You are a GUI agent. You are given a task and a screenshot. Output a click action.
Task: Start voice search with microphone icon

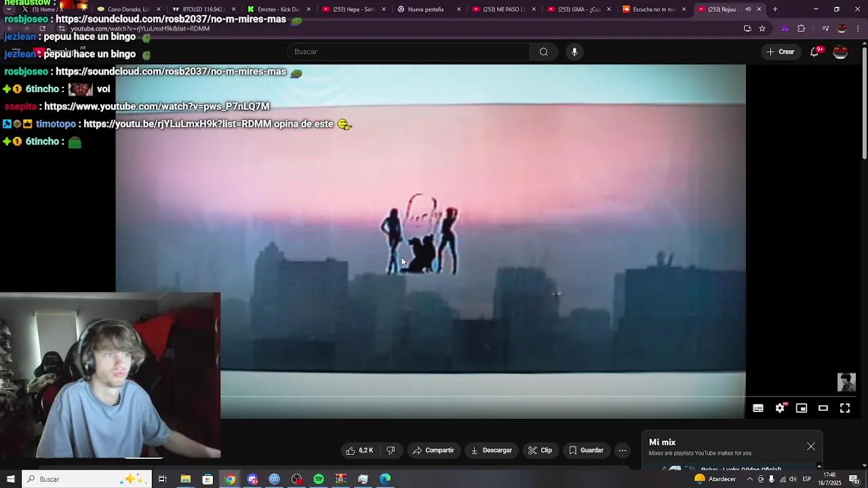[574, 52]
